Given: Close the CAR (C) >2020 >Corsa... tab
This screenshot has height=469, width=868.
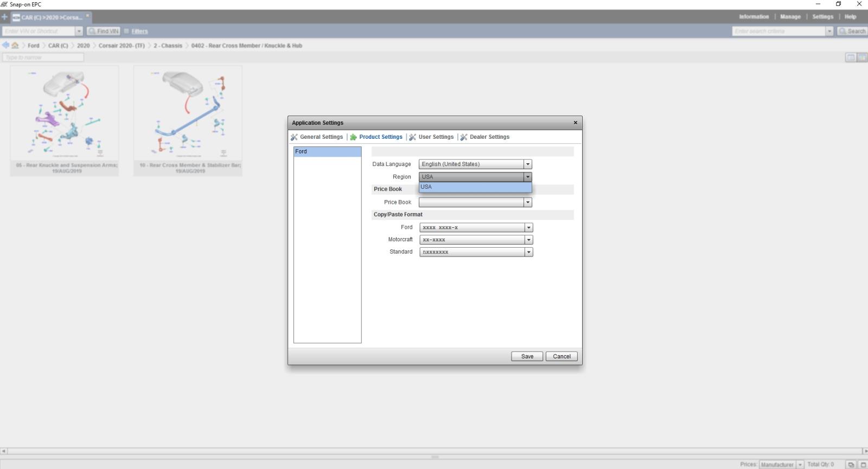Looking at the screenshot, I should point(87,15).
